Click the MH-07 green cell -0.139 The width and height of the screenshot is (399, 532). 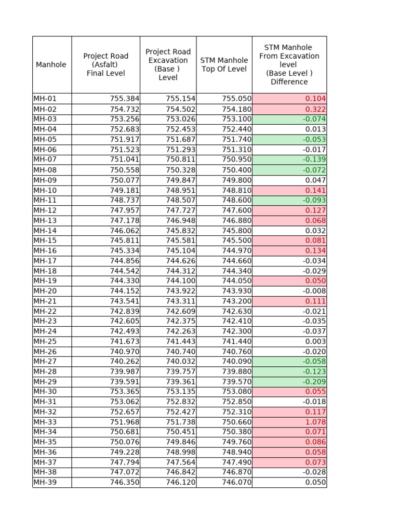pyautogui.click(x=289, y=159)
